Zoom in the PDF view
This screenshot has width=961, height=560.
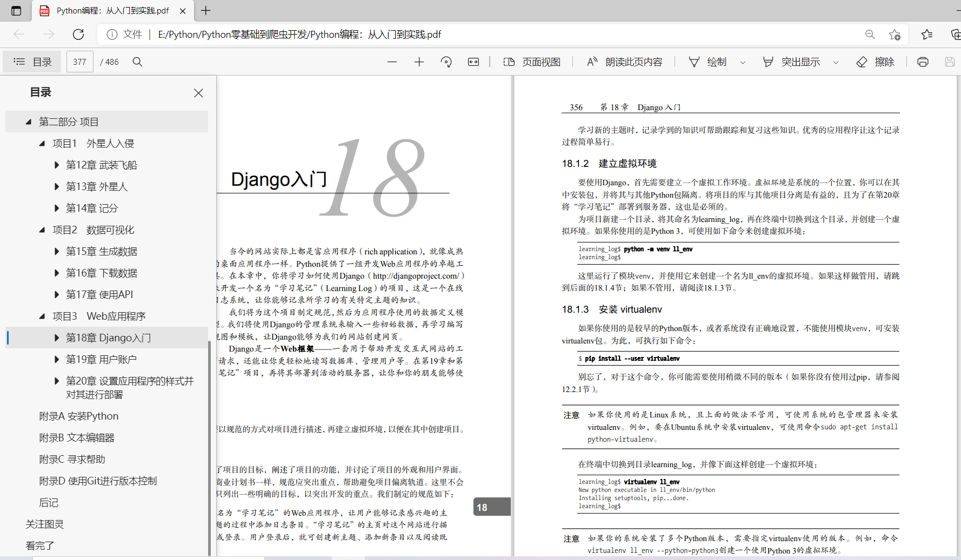(x=419, y=62)
